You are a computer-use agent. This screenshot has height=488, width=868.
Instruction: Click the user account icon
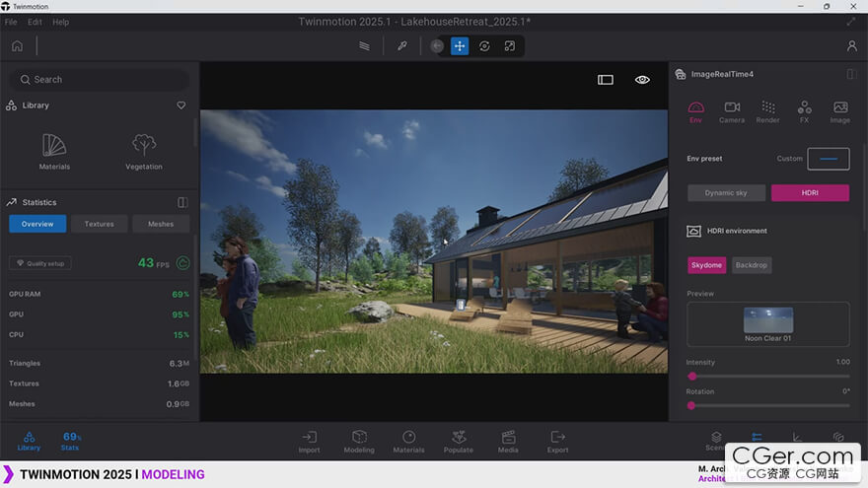(851, 46)
